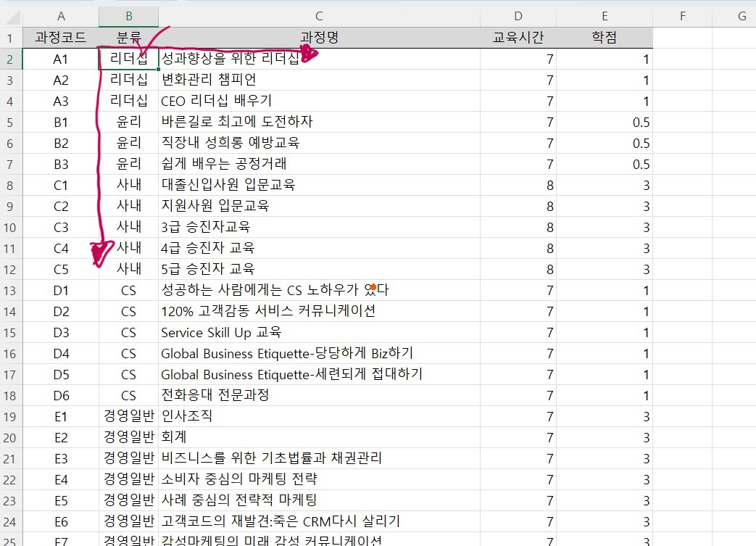Select column header D
Image resolution: width=756 pixels, height=546 pixels.
coord(518,15)
